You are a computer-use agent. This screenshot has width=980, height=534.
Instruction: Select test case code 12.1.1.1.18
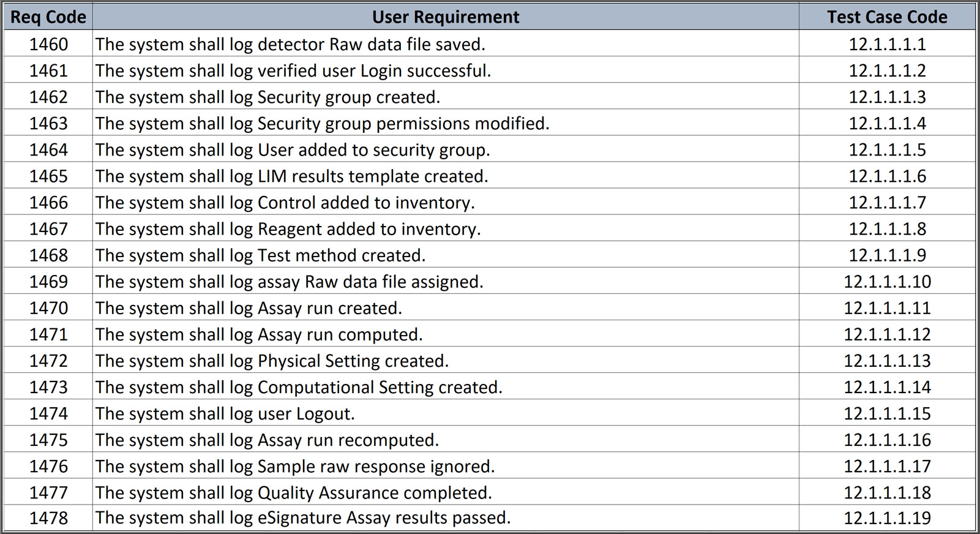click(x=887, y=491)
